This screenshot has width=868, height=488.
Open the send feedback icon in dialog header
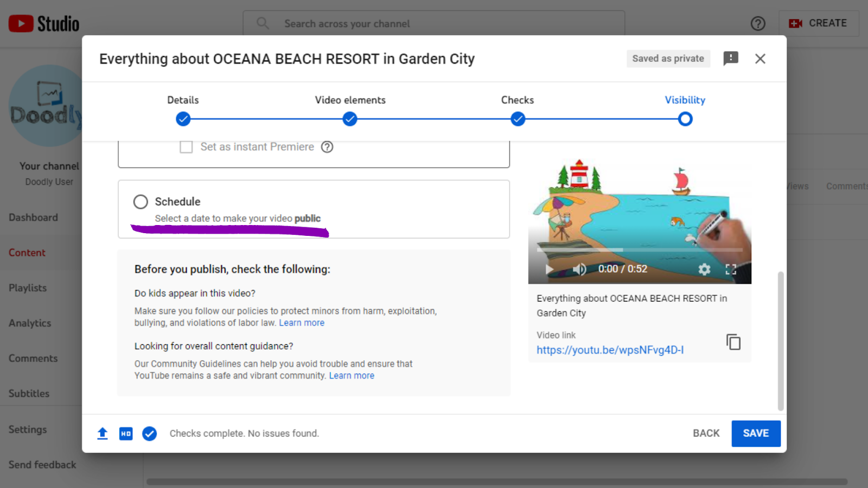[x=731, y=58]
